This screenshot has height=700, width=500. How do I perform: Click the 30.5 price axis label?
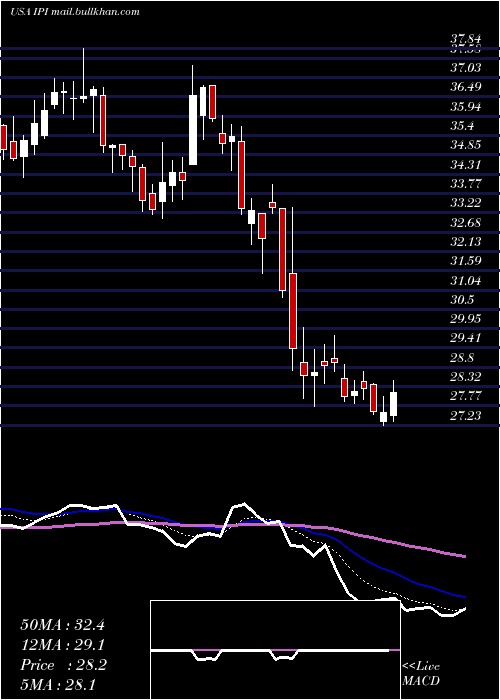(x=462, y=300)
